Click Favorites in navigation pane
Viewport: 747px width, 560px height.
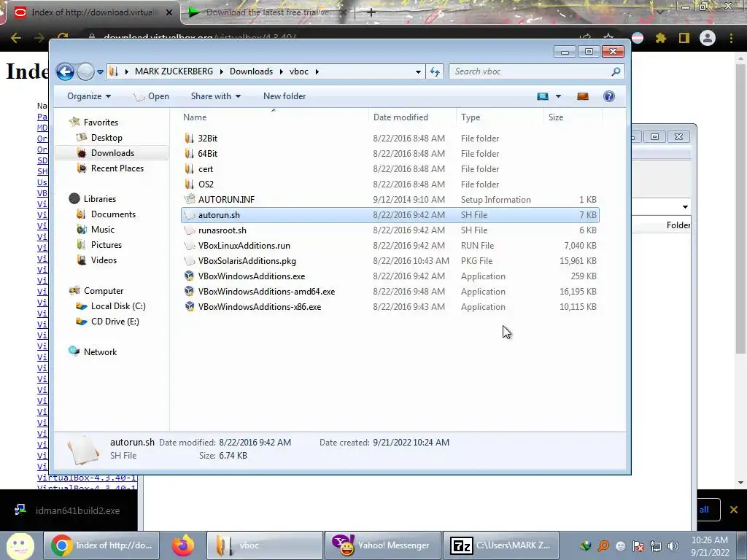click(x=101, y=122)
